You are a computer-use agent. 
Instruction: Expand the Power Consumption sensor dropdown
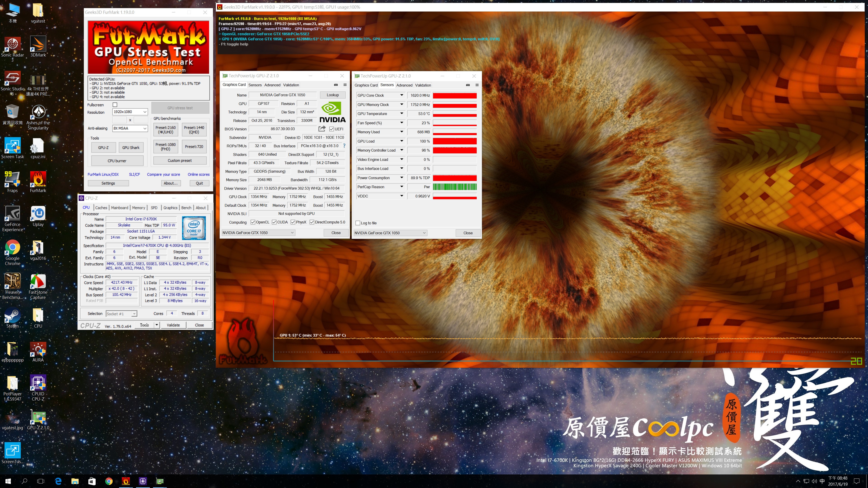[402, 178]
